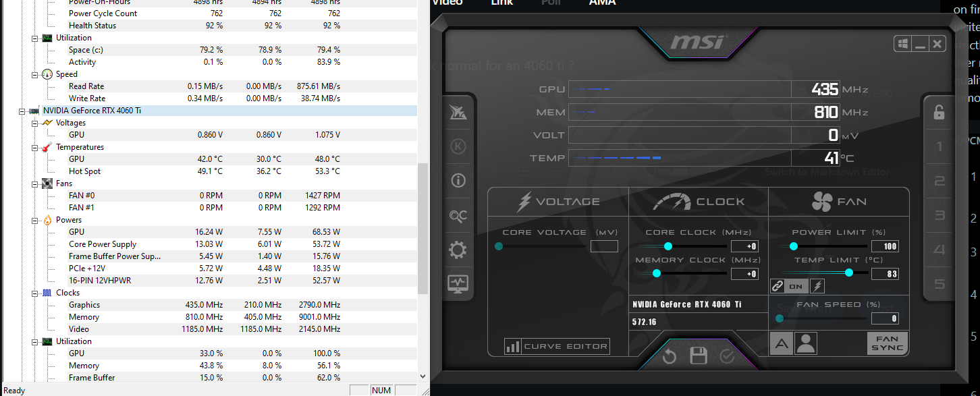Open the Curve Editor
The height and width of the screenshot is (396, 980).
coord(557,347)
